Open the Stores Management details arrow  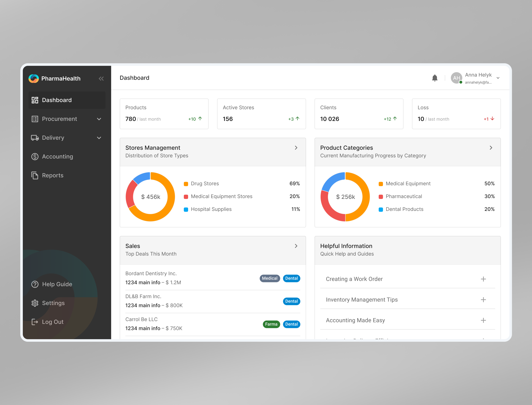click(296, 148)
